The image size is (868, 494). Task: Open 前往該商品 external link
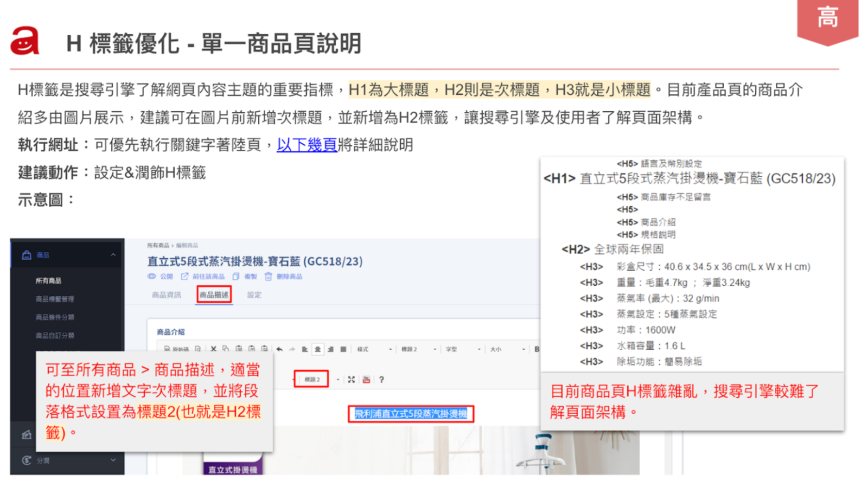point(203,277)
